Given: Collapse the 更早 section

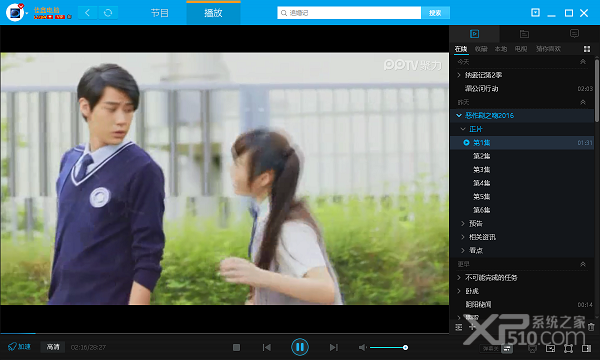Looking at the screenshot, I should [x=583, y=264].
